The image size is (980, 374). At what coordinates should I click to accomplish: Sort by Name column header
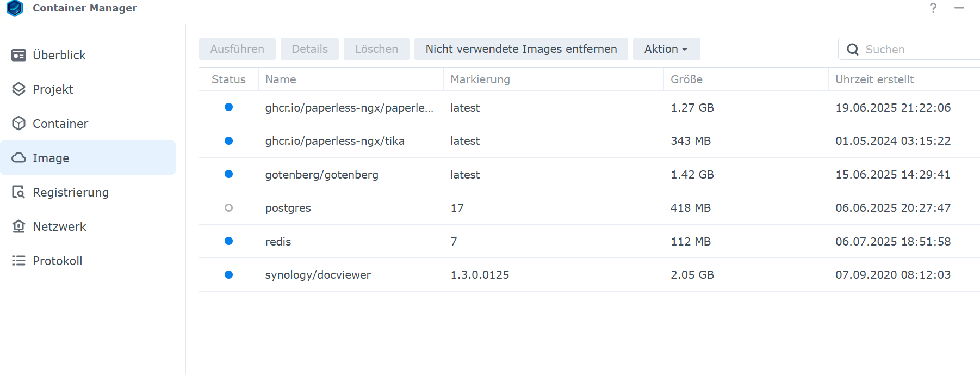[x=351, y=79]
